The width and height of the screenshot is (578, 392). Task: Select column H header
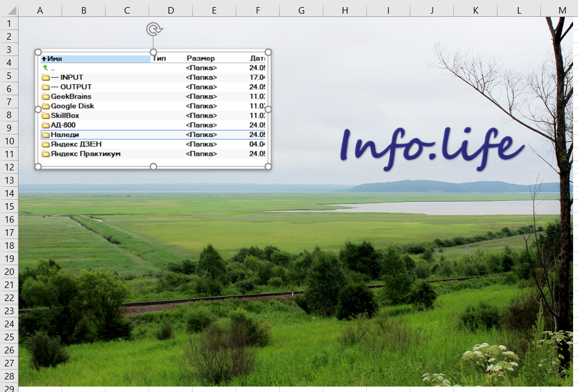click(345, 10)
